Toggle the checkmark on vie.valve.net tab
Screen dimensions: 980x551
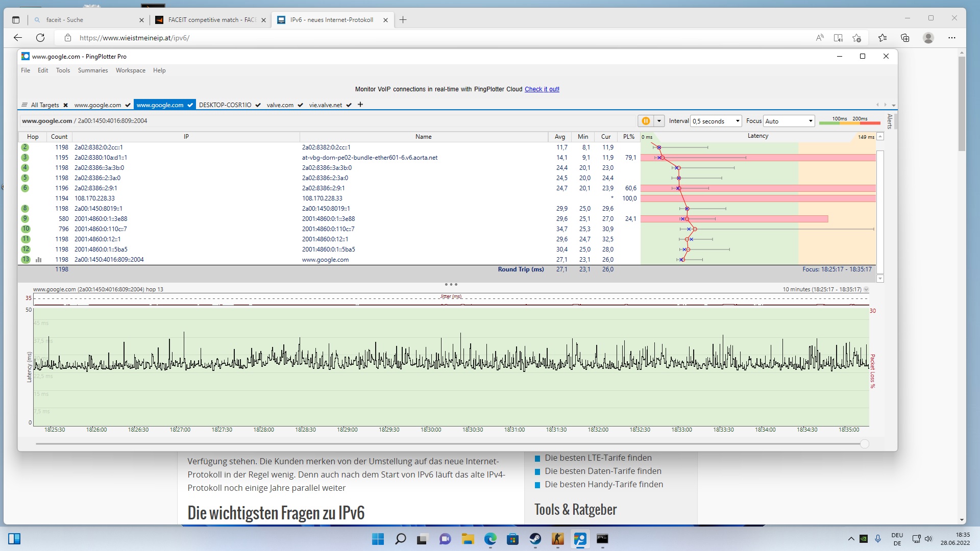349,105
